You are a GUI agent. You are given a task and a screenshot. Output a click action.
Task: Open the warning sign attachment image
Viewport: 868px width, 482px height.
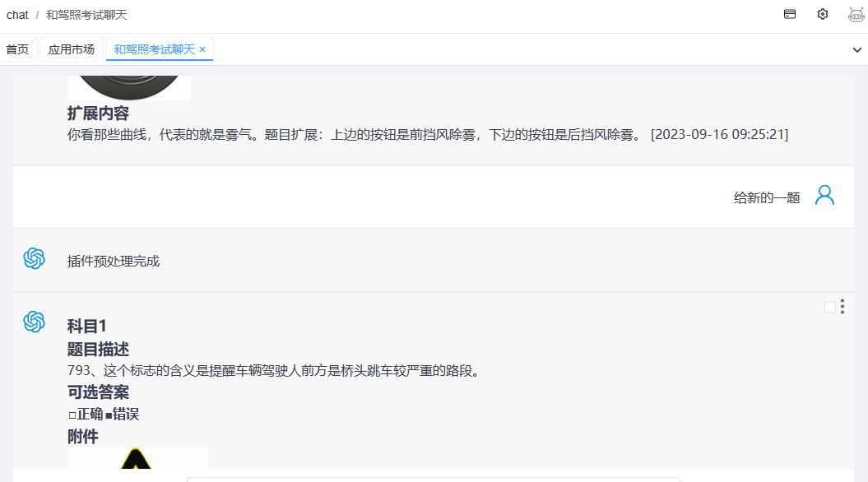click(x=137, y=459)
